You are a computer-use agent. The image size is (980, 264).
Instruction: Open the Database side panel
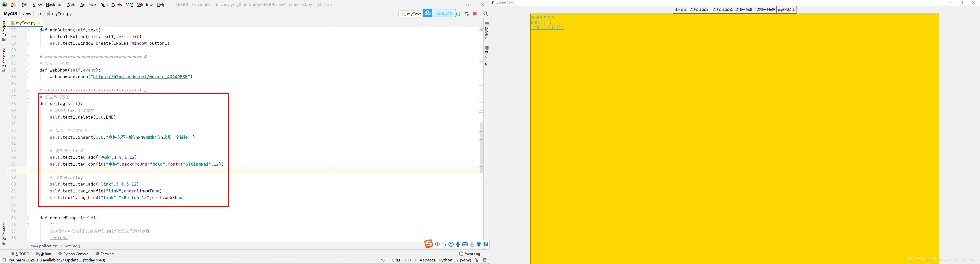[x=487, y=56]
